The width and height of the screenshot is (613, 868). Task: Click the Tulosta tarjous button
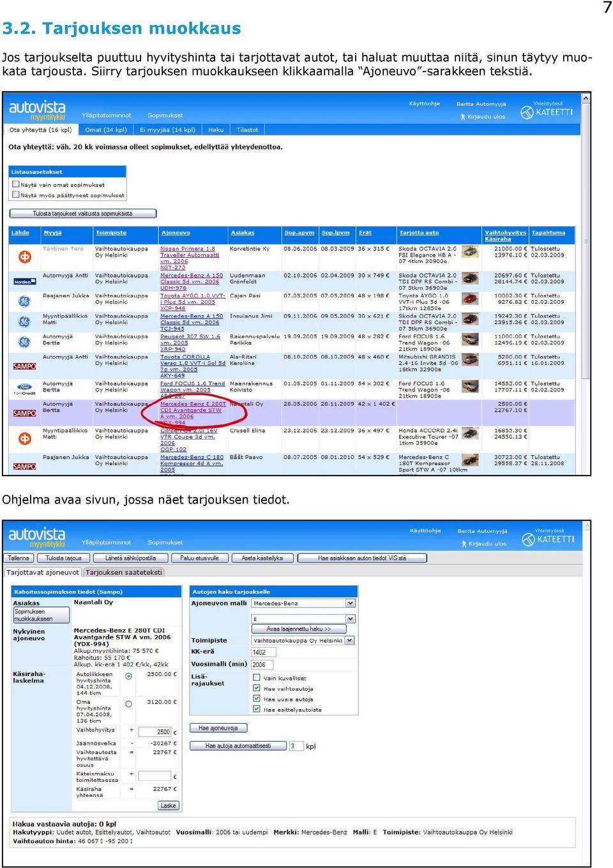coord(64,558)
